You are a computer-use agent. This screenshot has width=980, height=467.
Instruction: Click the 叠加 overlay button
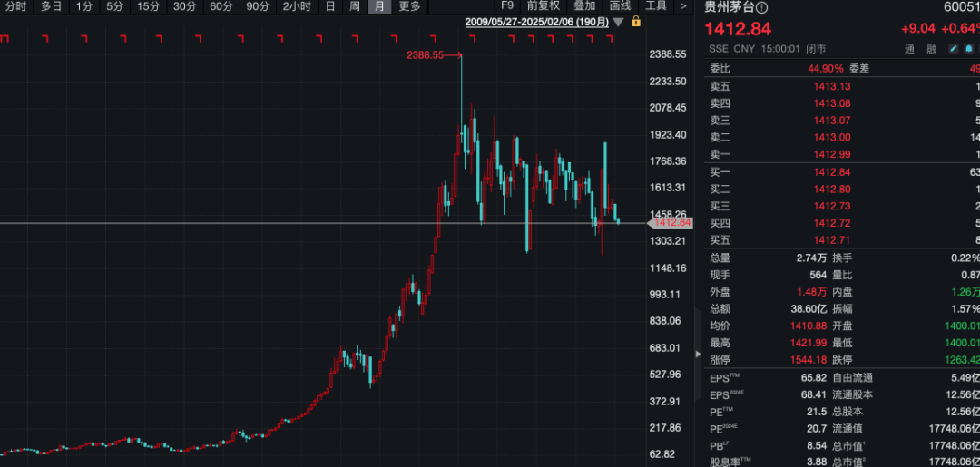point(584,6)
